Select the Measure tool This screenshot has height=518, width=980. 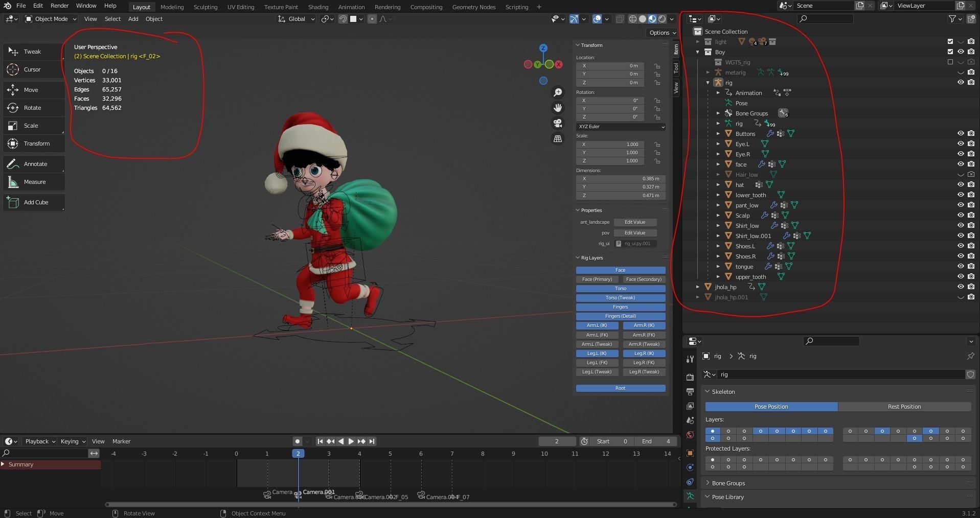(34, 182)
